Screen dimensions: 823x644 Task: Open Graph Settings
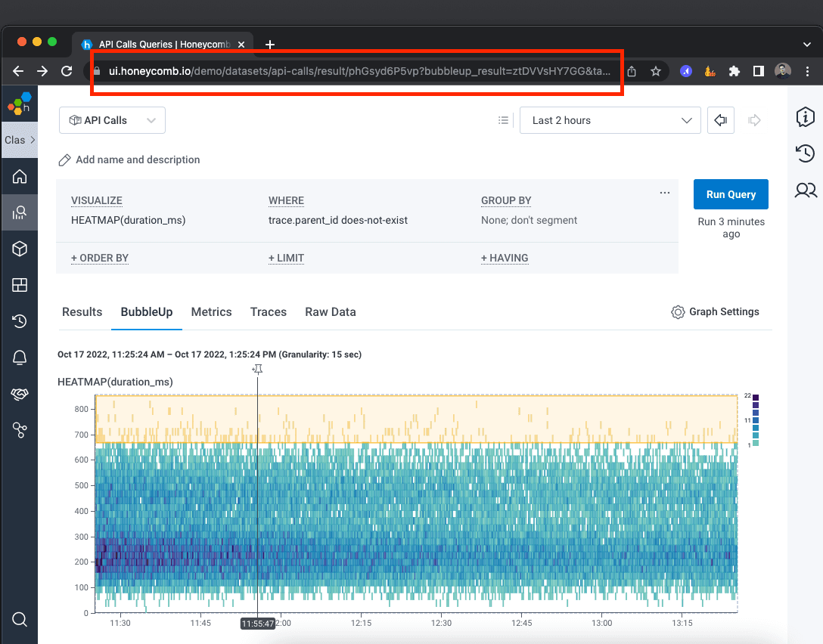715,312
